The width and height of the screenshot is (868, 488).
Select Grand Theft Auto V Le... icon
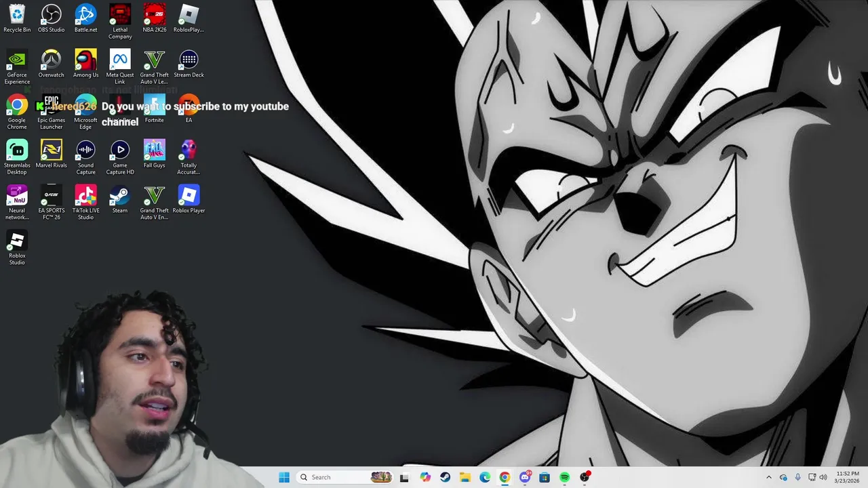coord(155,67)
